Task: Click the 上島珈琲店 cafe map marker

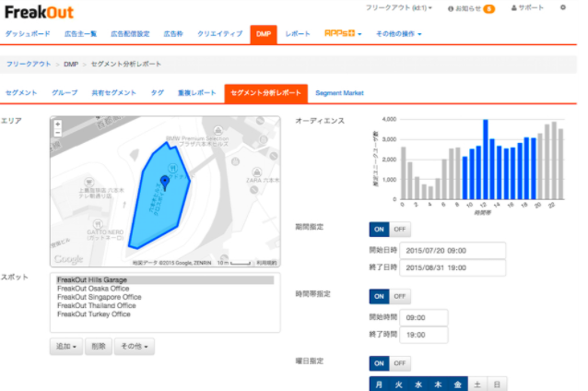Action: click(88, 183)
